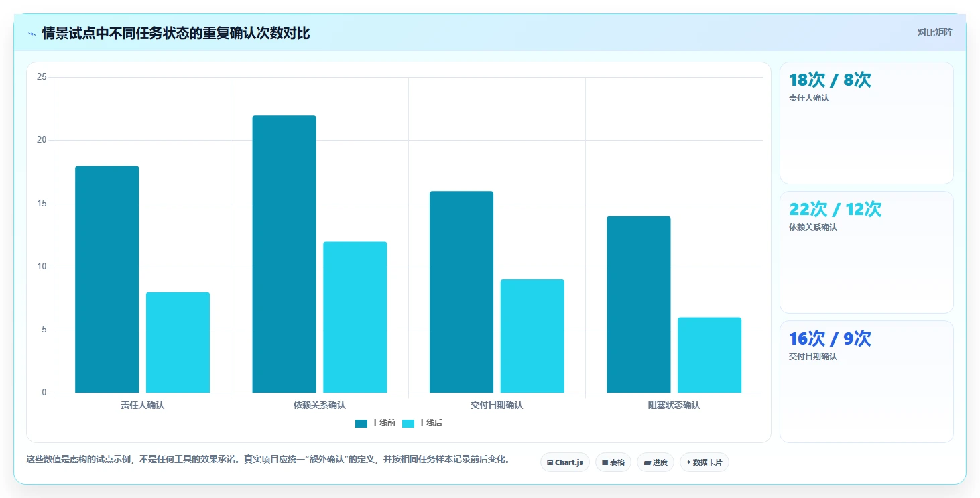980x498 pixels.
Task: Click the 上线前 bar for 依赖关系确认
Action: [284, 254]
